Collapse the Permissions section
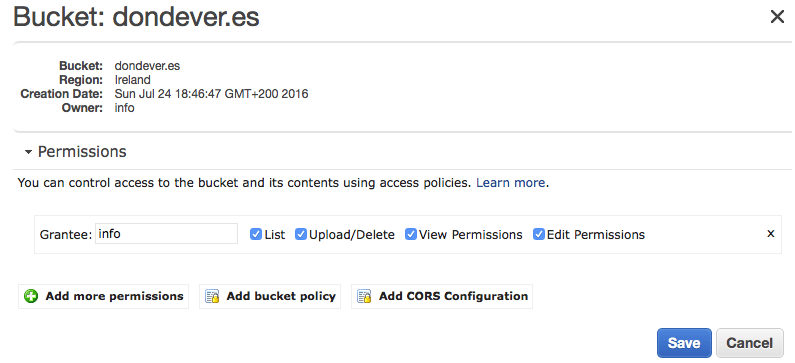The image size is (795, 363). coord(28,152)
